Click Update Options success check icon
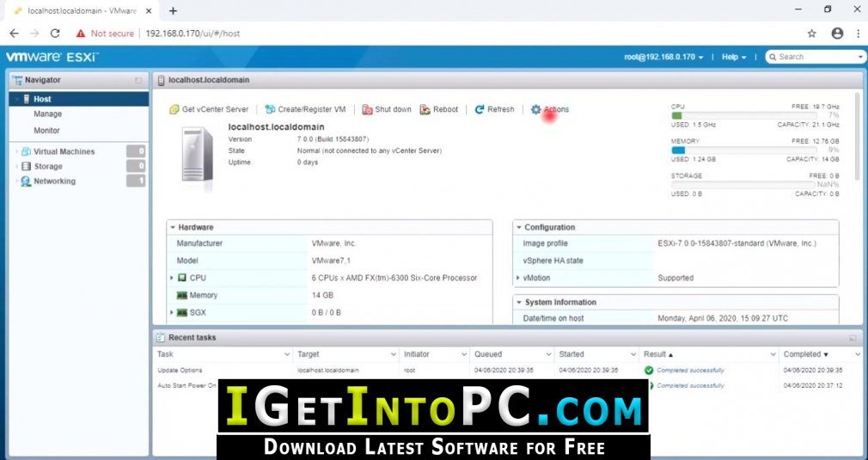This screenshot has height=460, width=868. click(649, 371)
